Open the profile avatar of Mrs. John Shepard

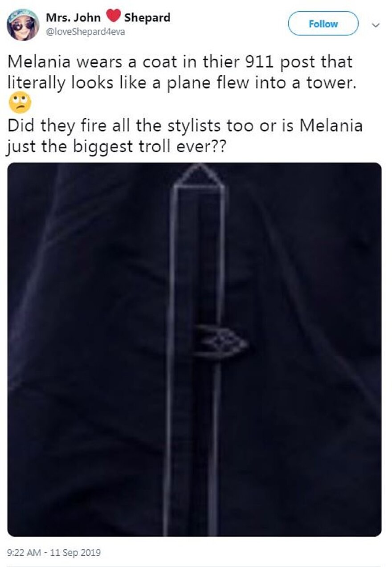click(23, 24)
